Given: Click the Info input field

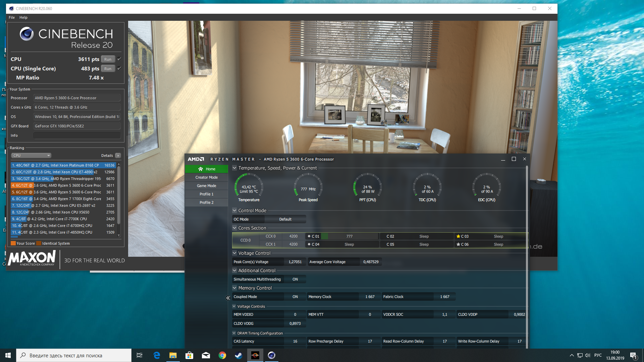Looking at the screenshot, I should [77, 135].
